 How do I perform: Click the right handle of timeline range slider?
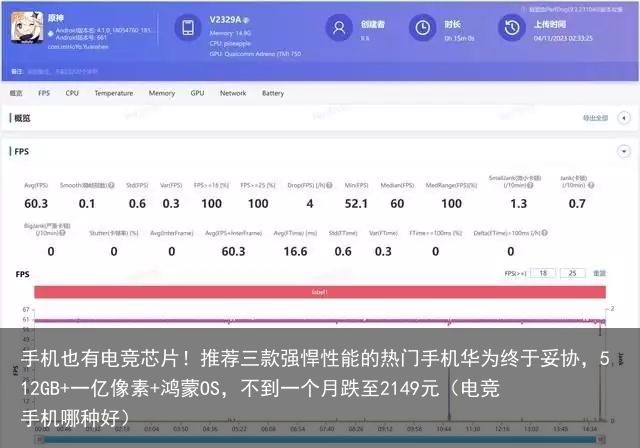coord(601,439)
